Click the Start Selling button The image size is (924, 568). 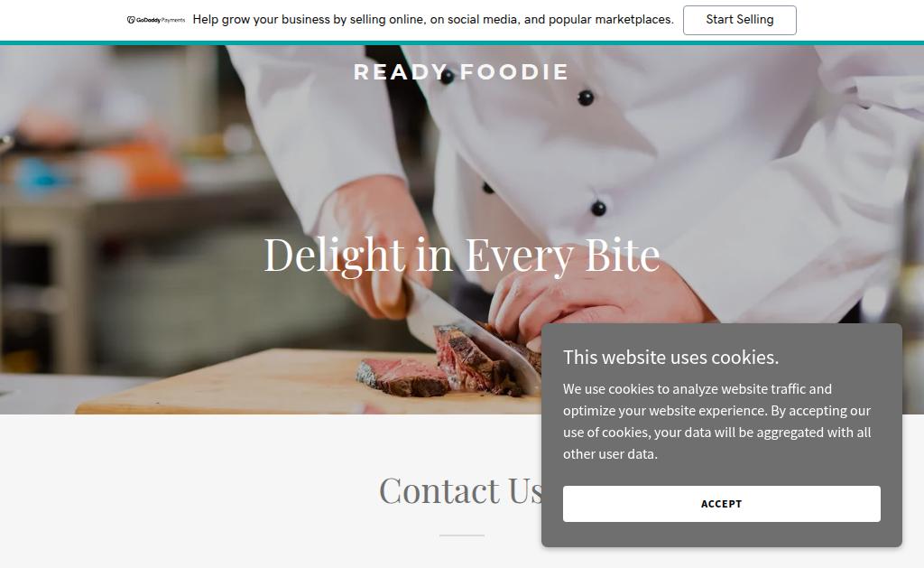tap(740, 20)
